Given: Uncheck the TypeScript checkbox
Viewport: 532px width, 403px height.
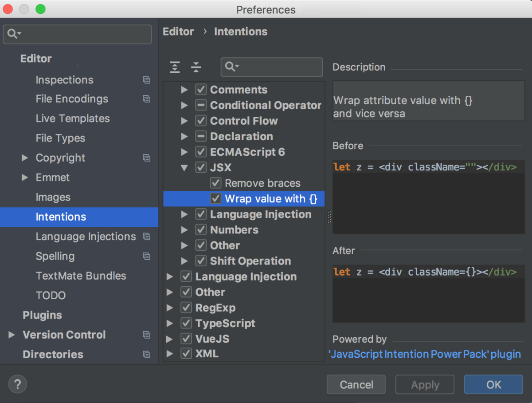Looking at the screenshot, I should [x=186, y=323].
